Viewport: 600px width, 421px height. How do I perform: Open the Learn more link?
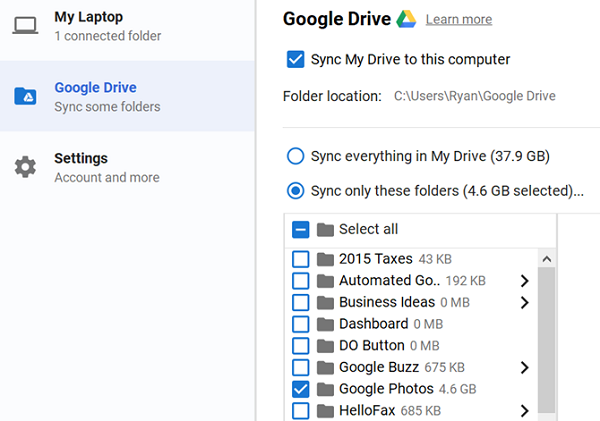pyautogui.click(x=458, y=20)
